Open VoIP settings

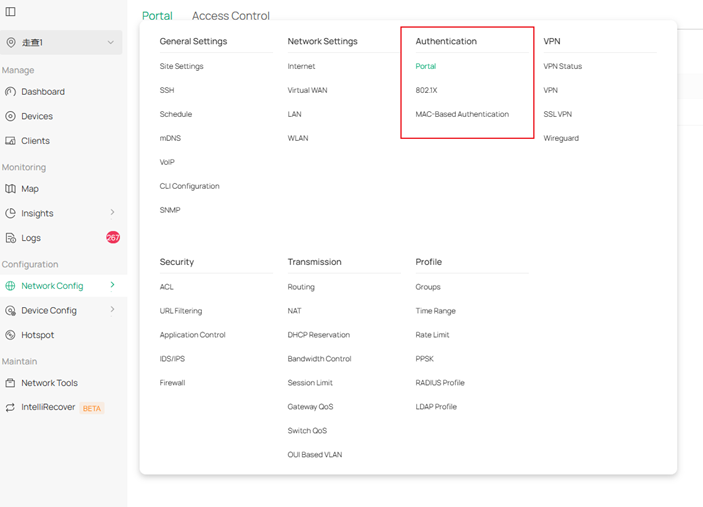coord(167,162)
